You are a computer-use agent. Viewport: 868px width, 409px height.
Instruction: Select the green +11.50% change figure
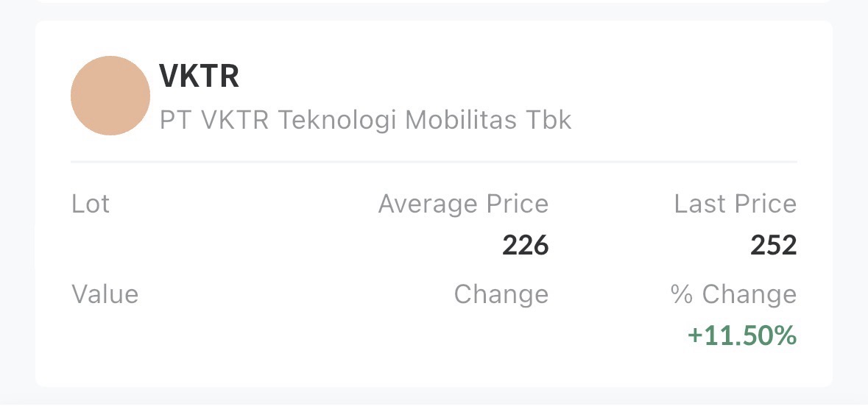741,336
